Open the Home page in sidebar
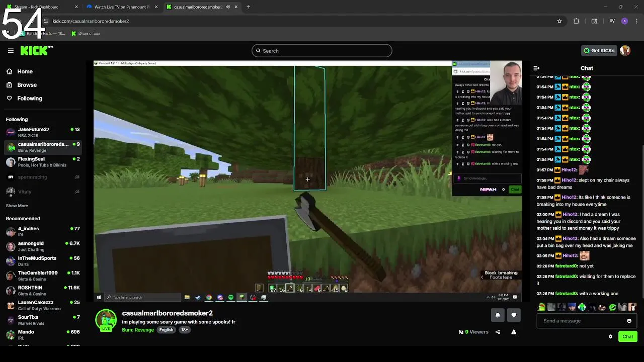 25,71
